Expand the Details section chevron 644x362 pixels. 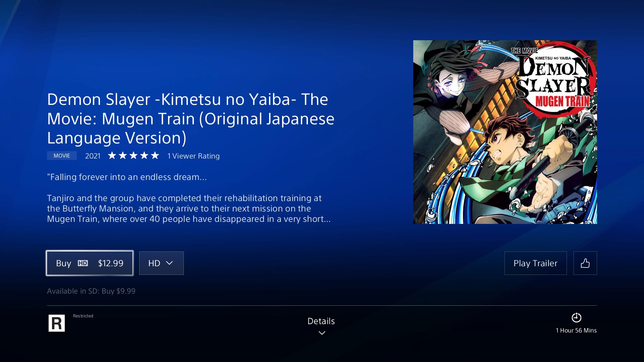click(x=322, y=333)
